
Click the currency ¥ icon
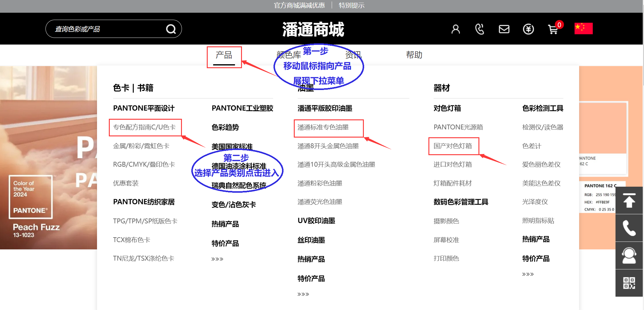click(x=528, y=29)
